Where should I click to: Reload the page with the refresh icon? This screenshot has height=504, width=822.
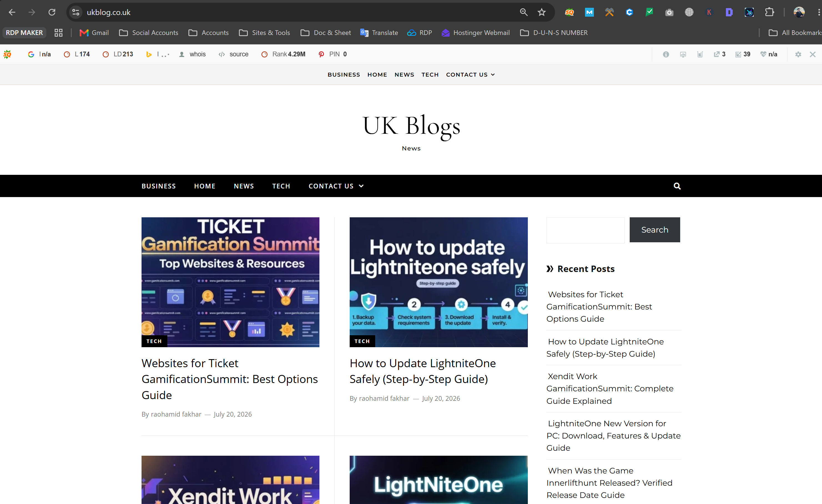[52, 12]
